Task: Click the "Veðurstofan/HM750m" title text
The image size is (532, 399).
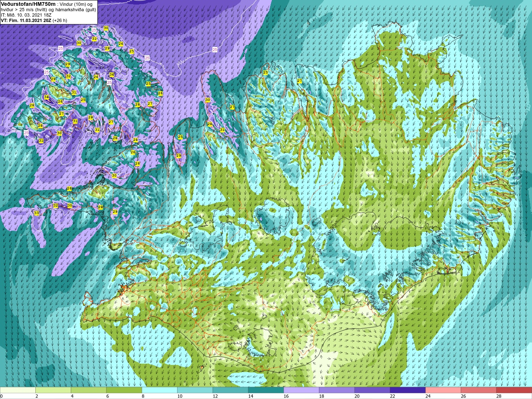Action: [28, 4]
